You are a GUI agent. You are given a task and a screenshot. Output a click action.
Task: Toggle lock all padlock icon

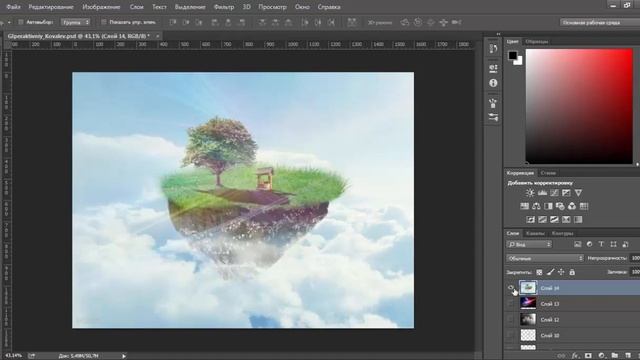click(572, 272)
